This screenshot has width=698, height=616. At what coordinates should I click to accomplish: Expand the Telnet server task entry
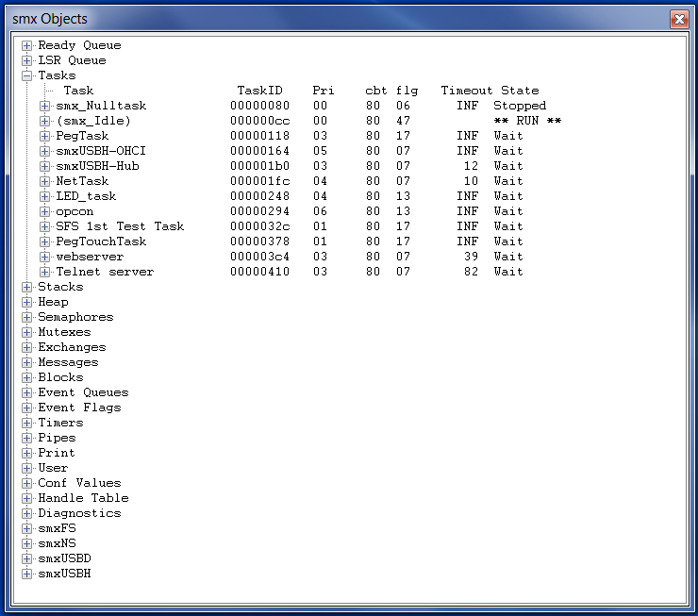click(x=44, y=272)
